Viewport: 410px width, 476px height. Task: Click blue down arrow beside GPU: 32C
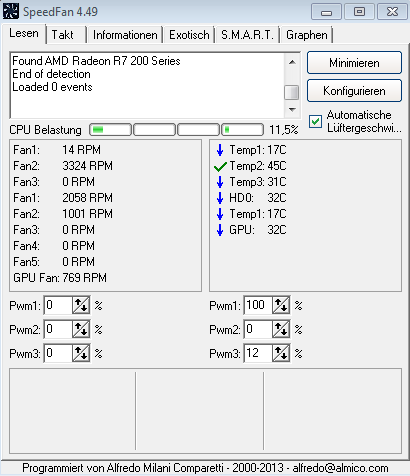pos(220,230)
